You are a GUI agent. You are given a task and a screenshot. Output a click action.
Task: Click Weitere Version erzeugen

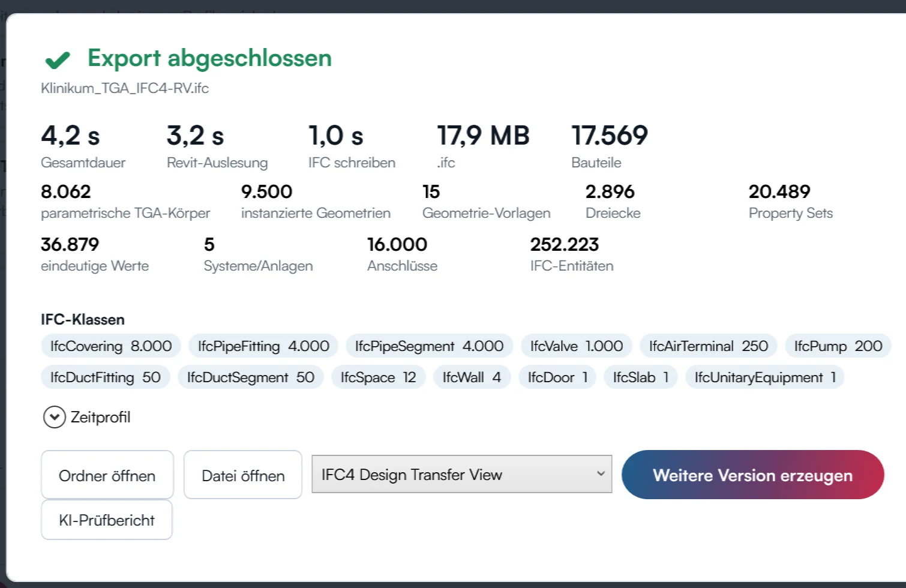pyautogui.click(x=753, y=475)
